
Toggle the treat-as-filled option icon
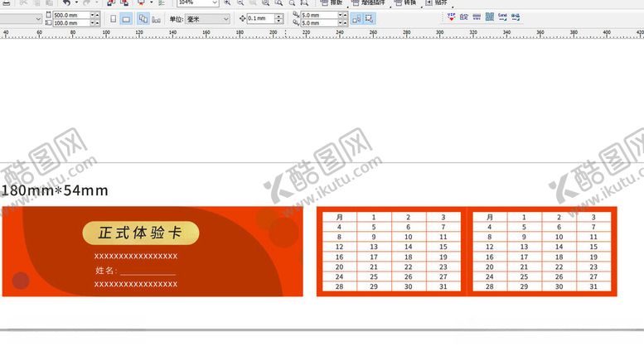(356, 19)
